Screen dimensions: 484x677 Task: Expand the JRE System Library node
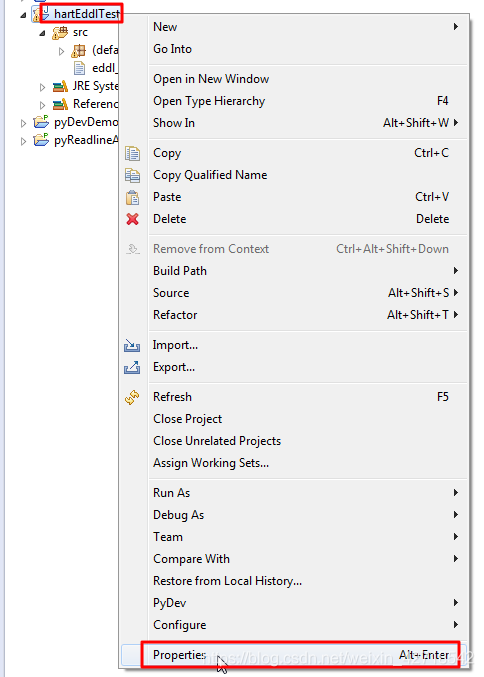click(x=42, y=87)
